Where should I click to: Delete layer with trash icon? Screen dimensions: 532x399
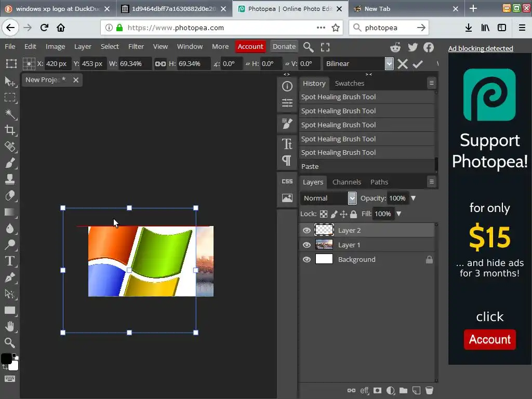coord(429,391)
